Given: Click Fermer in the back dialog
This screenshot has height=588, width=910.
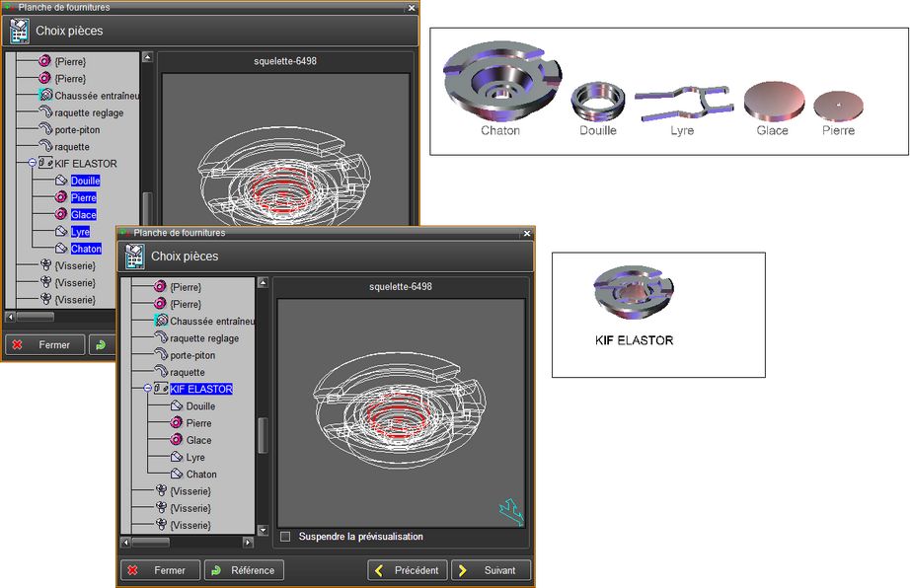Looking at the screenshot, I should pos(44,345).
